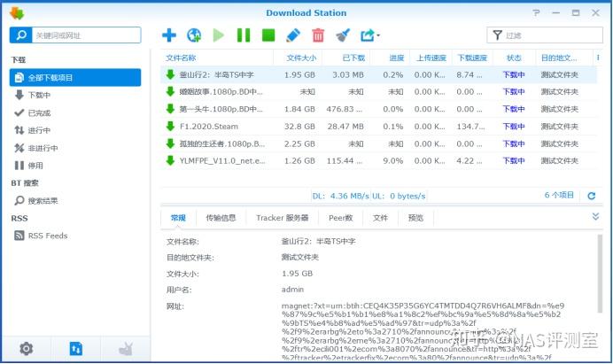Open RSS Feeds in sidebar
Image resolution: width=613 pixels, height=364 pixels.
pyautogui.click(x=75, y=236)
